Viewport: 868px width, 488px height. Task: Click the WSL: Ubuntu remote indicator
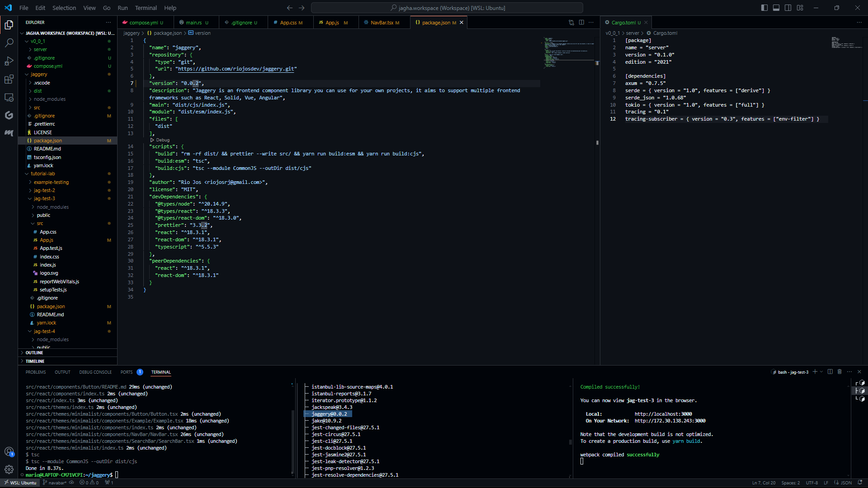coord(20,483)
